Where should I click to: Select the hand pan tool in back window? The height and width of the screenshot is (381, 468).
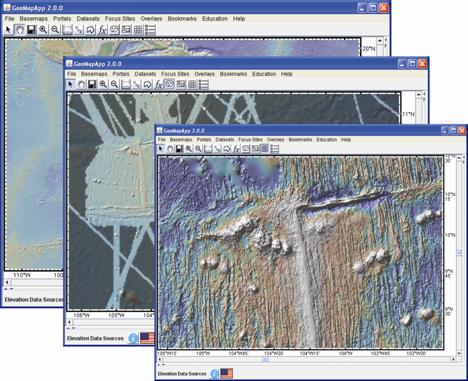point(20,30)
